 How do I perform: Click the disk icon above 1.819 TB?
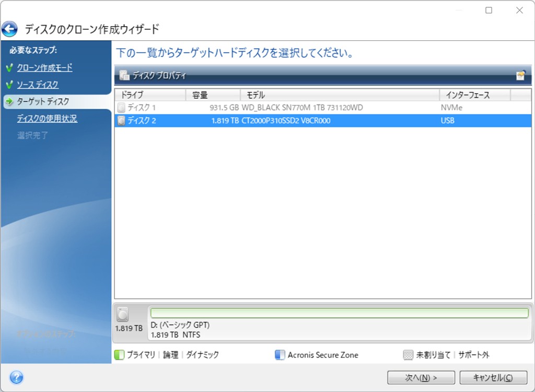pyautogui.click(x=122, y=314)
